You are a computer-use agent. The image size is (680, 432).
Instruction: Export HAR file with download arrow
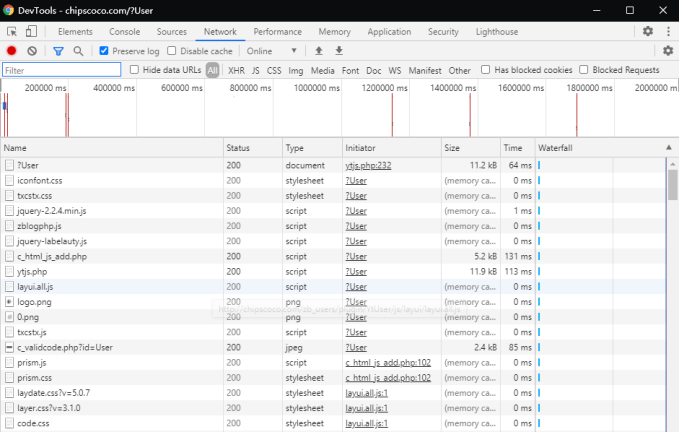point(339,51)
